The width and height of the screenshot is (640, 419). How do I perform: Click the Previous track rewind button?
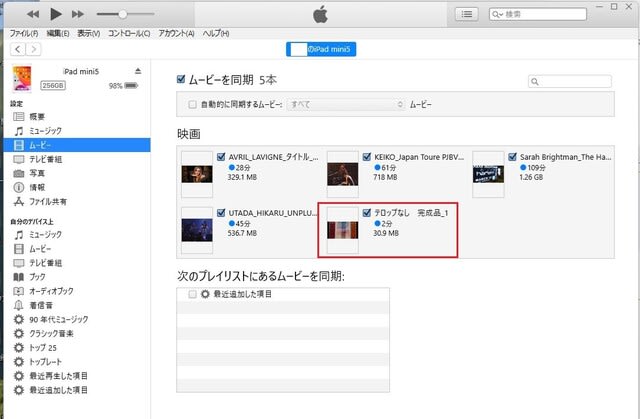tap(33, 14)
